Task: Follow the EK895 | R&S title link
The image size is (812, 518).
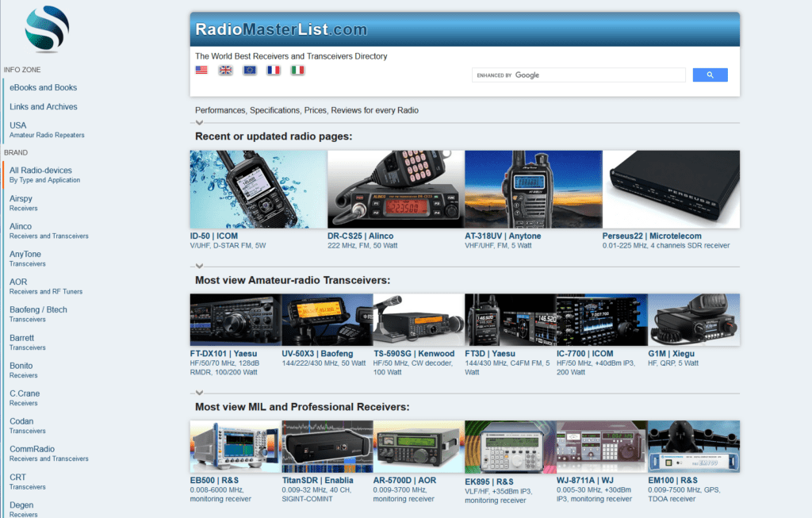Action: pos(489,482)
